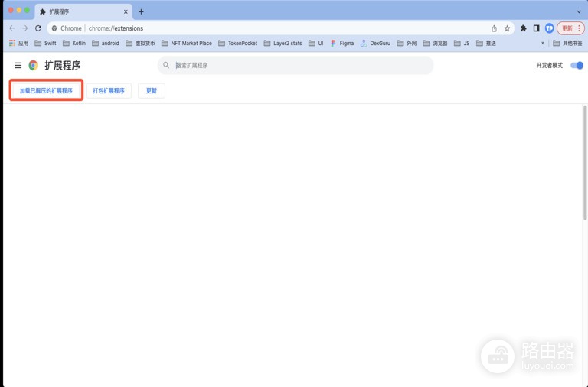Open the TokenPocket bookmark folder
The width and height of the screenshot is (588, 387).
pyautogui.click(x=238, y=43)
